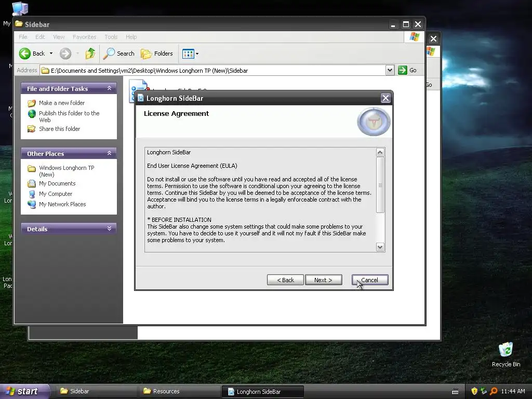The image size is (532, 399).
Task: Click the My Network Places icon
Action: coord(32,204)
